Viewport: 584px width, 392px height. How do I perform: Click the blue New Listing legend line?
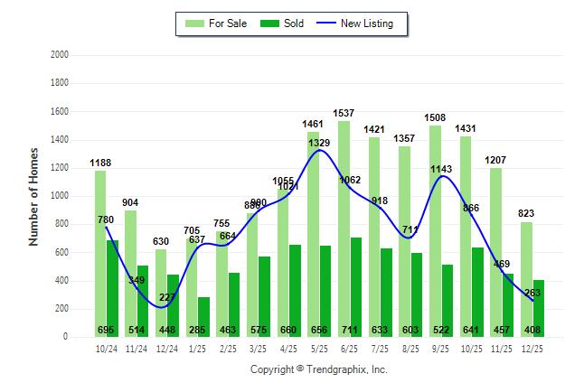pyautogui.click(x=325, y=23)
